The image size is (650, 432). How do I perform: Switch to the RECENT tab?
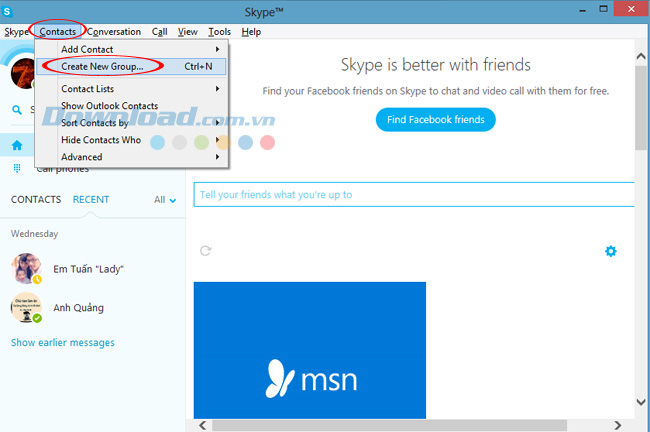(91, 199)
